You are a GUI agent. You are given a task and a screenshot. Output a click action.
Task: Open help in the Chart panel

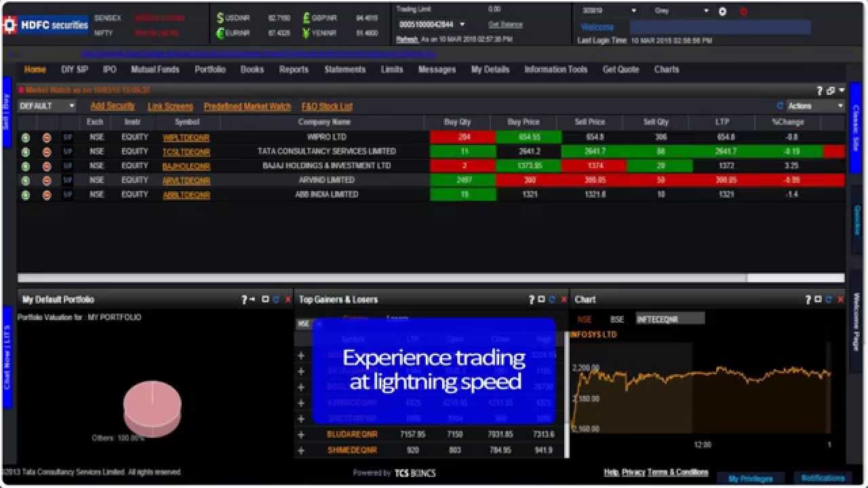click(x=808, y=300)
